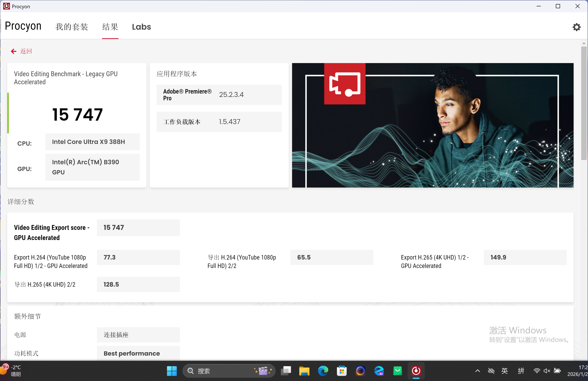This screenshot has width=588, height=381.
Task: Switch to the Labs tab
Action: [x=141, y=27]
